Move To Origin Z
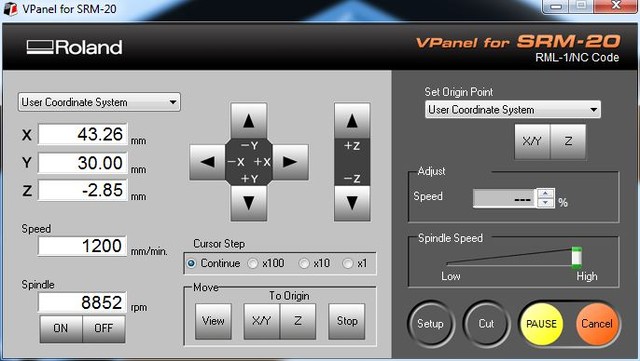This screenshot has width=640, height=361. [x=298, y=321]
